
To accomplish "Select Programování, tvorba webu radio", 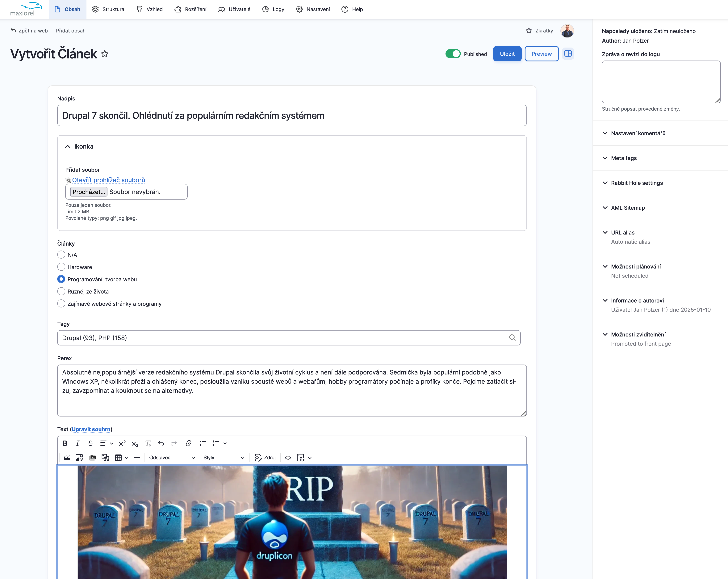I will coord(61,279).
